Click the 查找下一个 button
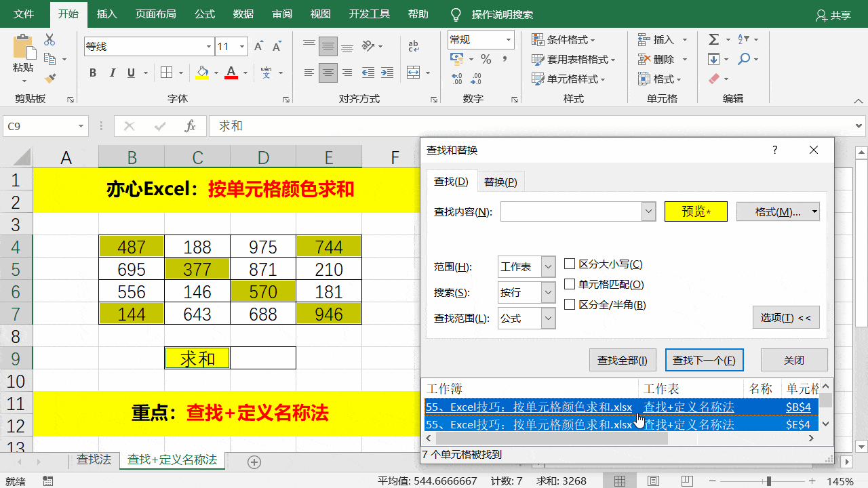This screenshot has width=868, height=488. click(704, 359)
